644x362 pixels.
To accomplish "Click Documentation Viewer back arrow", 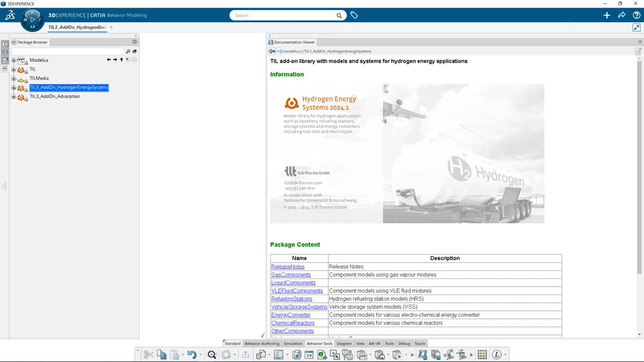I will tap(272, 52).
